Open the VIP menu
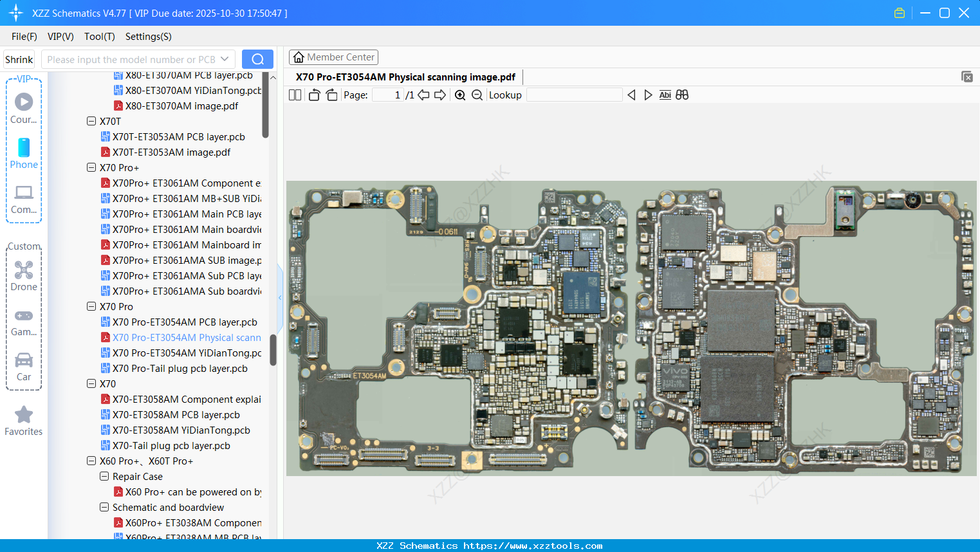 (60, 37)
